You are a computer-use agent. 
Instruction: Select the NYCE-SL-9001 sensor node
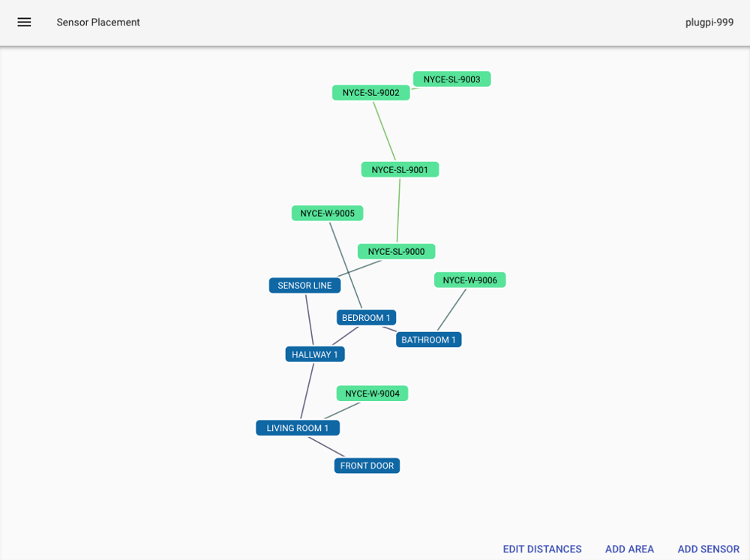[400, 169]
